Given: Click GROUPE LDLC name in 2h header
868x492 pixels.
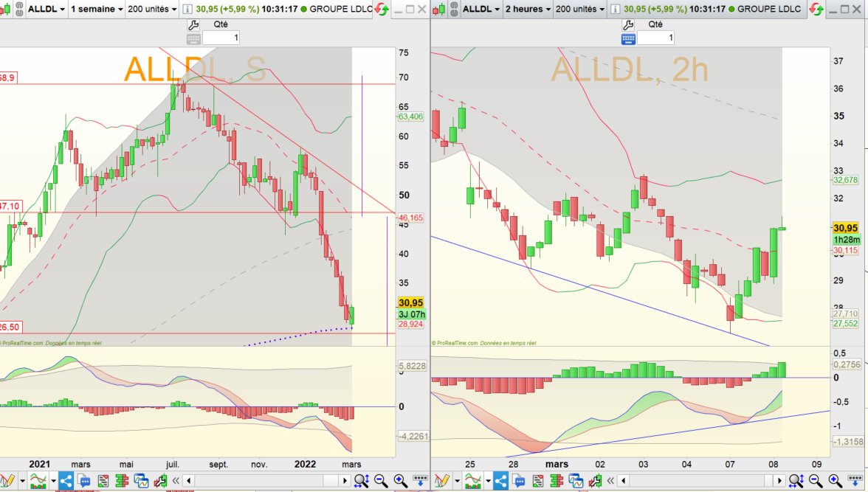Looking at the screenshot, I should click(x=769, y=9).
